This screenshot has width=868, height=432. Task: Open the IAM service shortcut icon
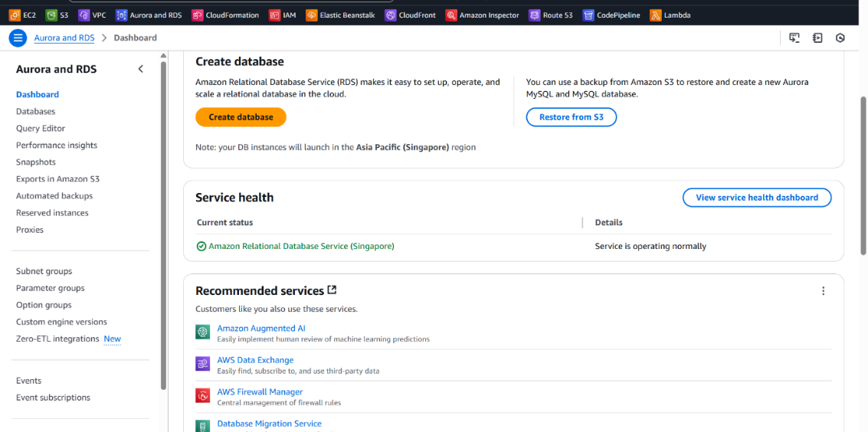coord(274,15)
